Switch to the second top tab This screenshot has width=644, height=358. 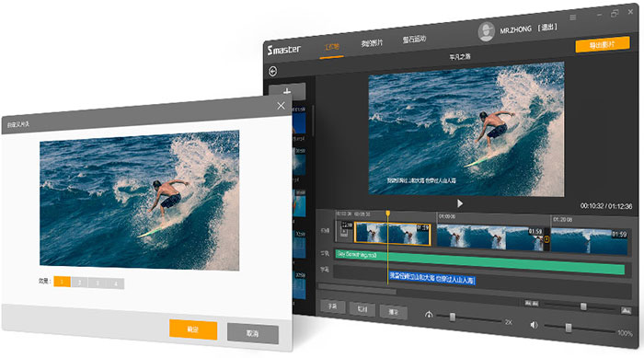tap(372, 42)
